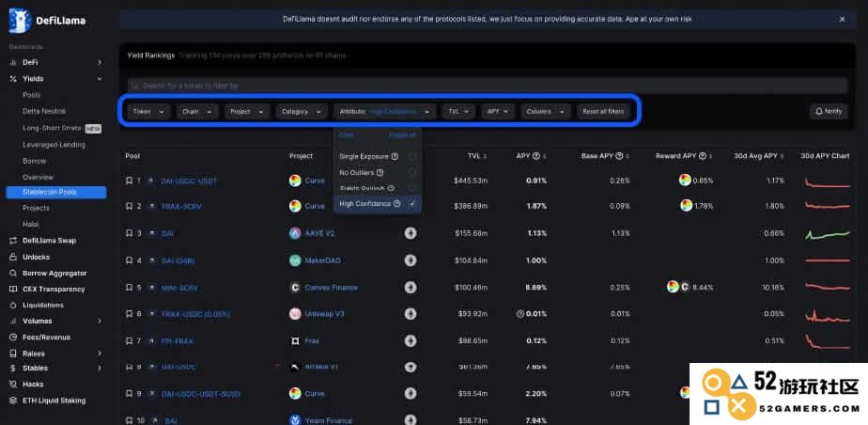Open the DAI-USDC-USDT pool link
The width and height of the screenshot is (868, 425).
point(189,181)
